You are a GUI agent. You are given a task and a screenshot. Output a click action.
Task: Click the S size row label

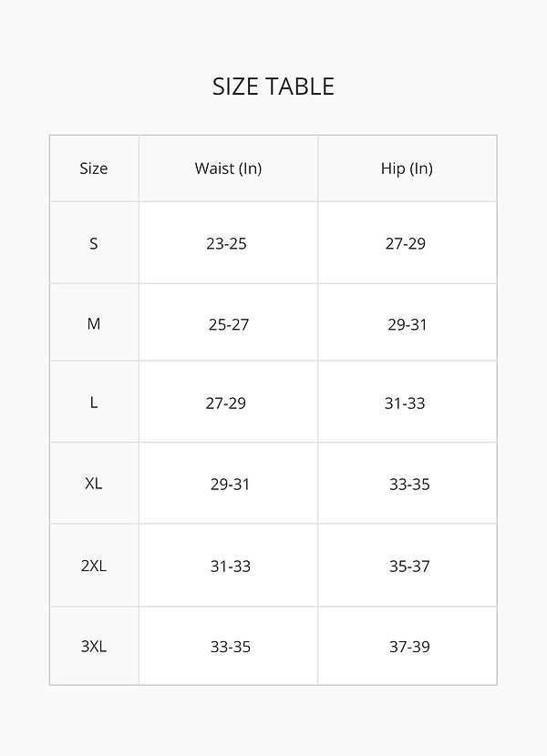(x=94, y=243)
